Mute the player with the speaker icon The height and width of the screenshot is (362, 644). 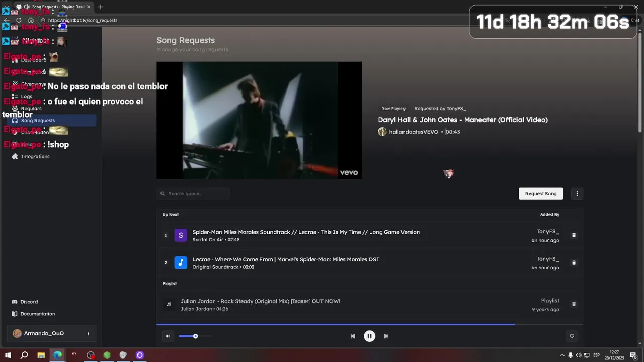click(x=168, y=336)
